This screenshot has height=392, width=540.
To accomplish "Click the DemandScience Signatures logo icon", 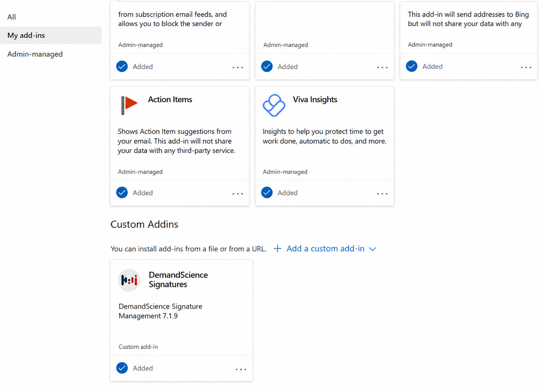I will click(x=129, y=281).
